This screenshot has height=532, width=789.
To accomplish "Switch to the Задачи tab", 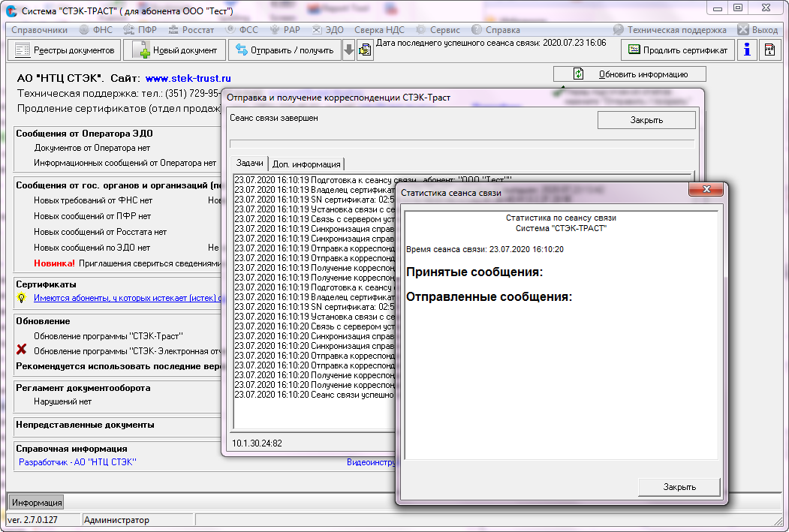I will (x=249, y=163).
